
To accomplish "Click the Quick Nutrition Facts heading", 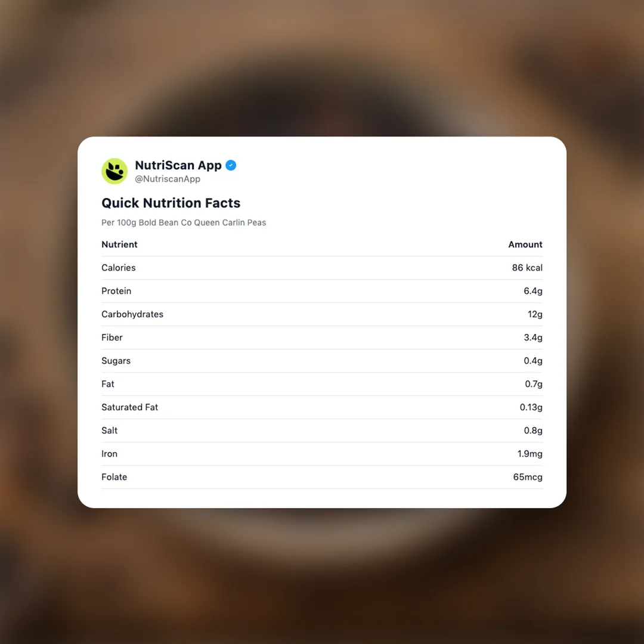I will click(171, 203).
